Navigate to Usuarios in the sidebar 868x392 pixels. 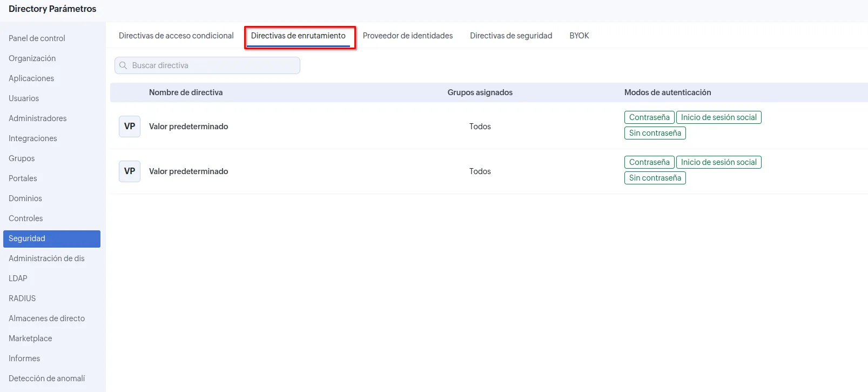(24, 98)
